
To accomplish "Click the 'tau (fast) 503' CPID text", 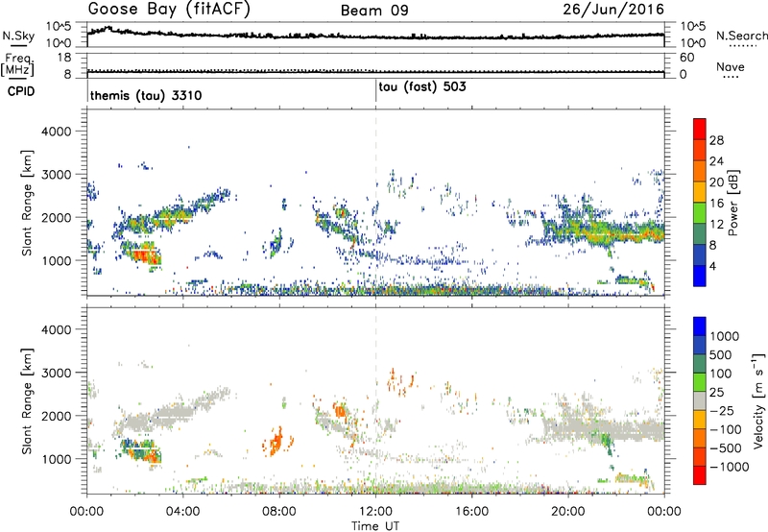I will pyautogui.click(x=422, y=87).
